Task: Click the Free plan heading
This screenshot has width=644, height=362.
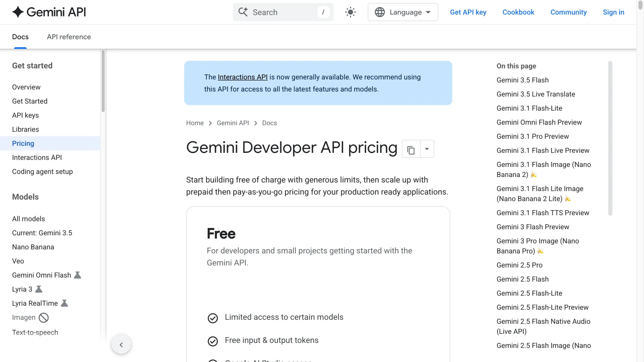Action: pos(221,234)
